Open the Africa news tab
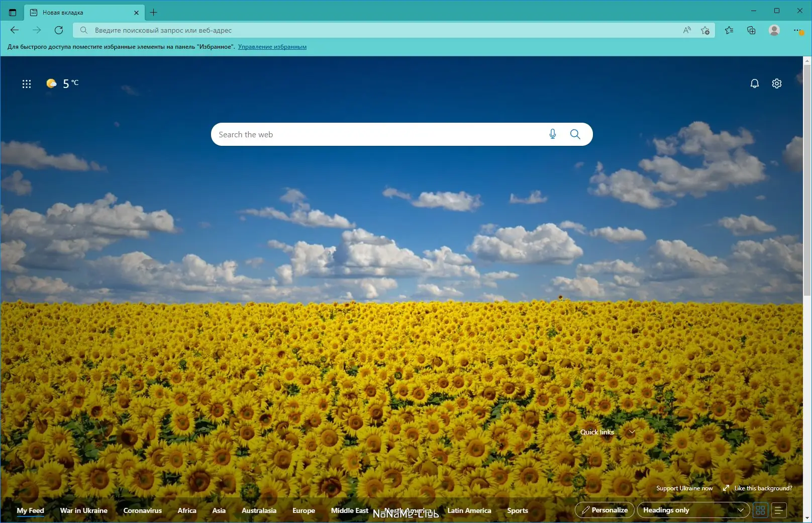Screen dimensions: 812x523 tap(187, 510)
